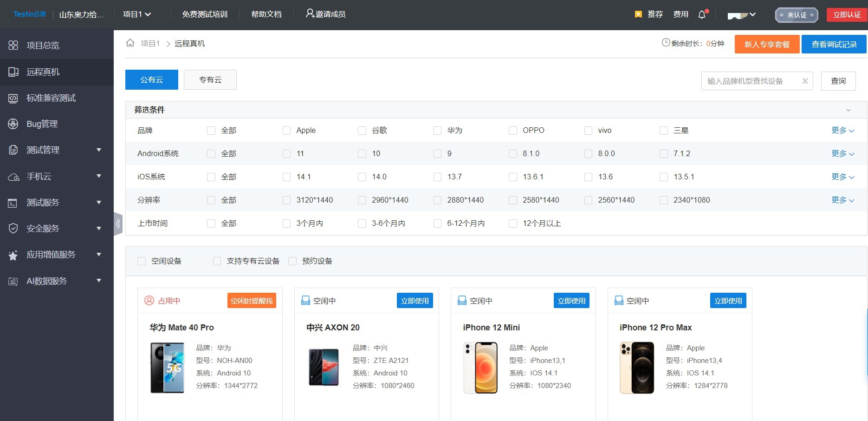Click the 新人专享套餐 button
The height and width of the screenshot is (421, 868).
pyautogui.click(x=767, y=44)
